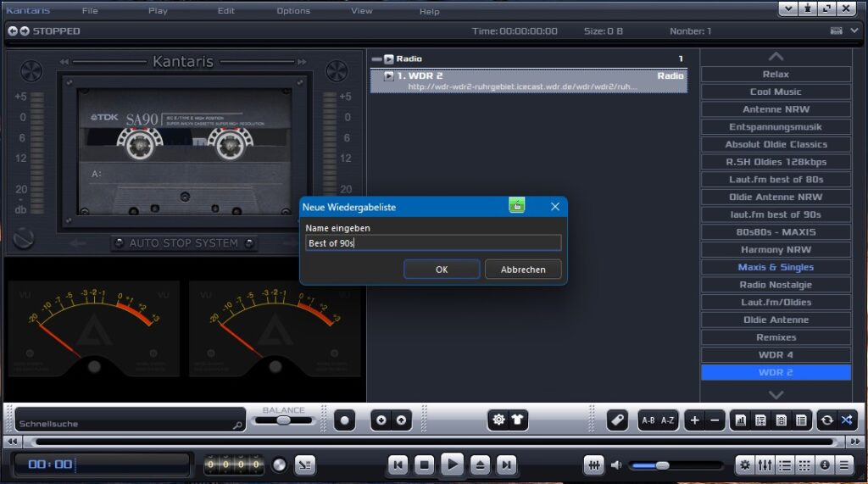Start playback with the play button
Viewport: 868px width, 484px height.
pyautogui.click(x=453, y=464)
